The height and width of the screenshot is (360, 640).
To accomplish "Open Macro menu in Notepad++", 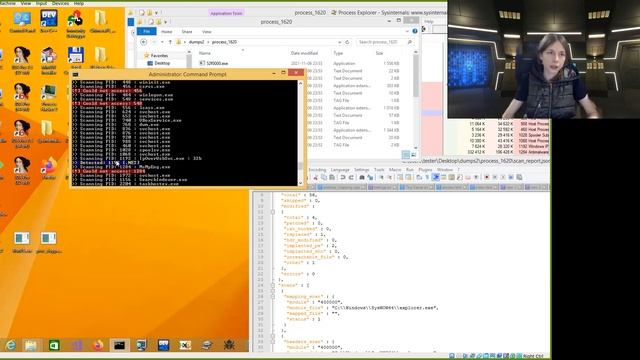I will tap(395, 169).
